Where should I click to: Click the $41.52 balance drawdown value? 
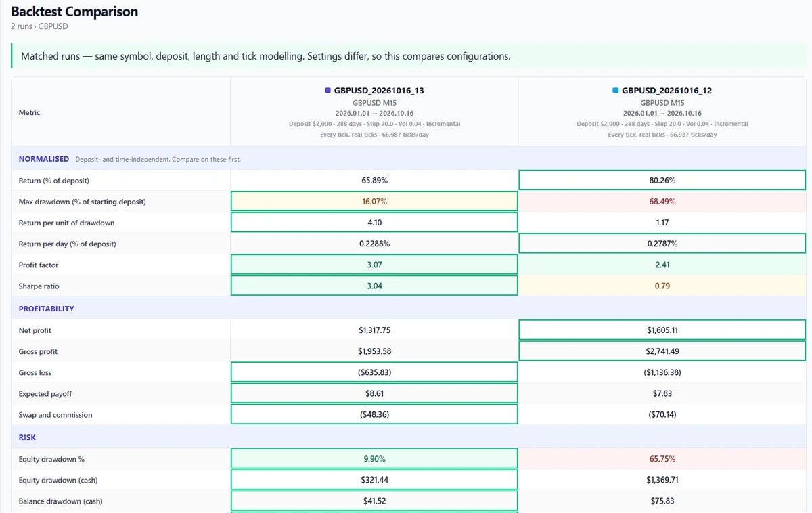pyautogui.click(x=374, y=501)
